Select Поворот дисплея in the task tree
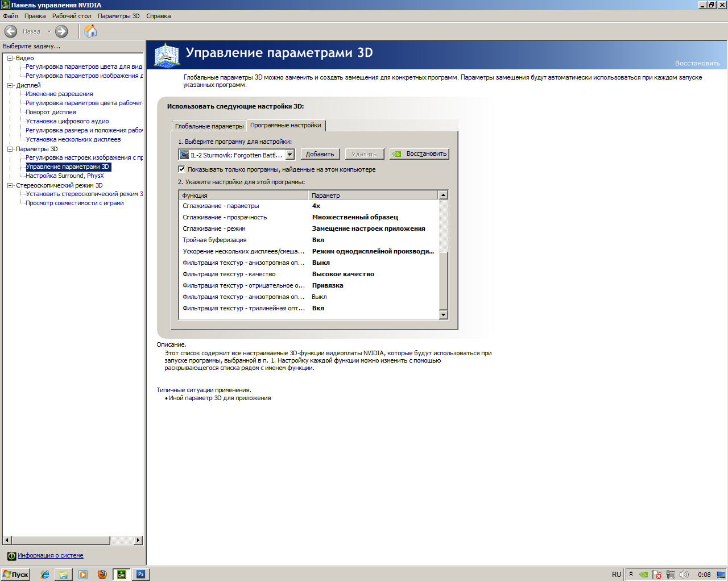 point(51,112)
